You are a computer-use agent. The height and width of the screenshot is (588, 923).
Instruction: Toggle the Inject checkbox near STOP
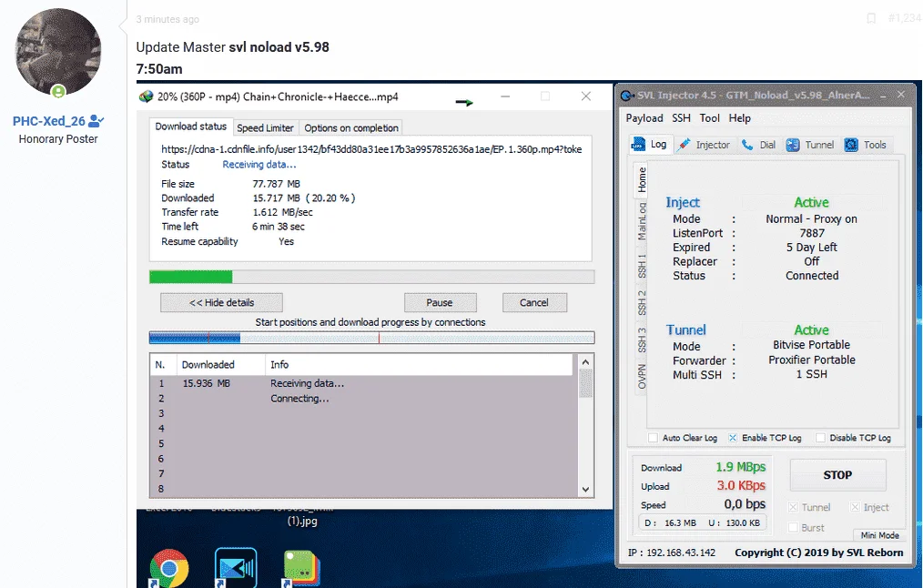coord(855,507)
